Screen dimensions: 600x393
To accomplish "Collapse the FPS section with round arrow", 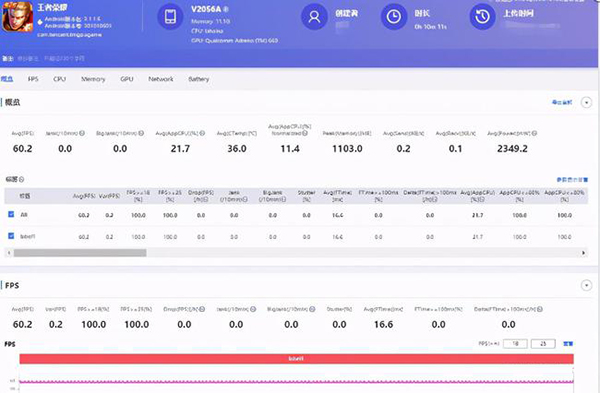I will click(x=586, y=285).
